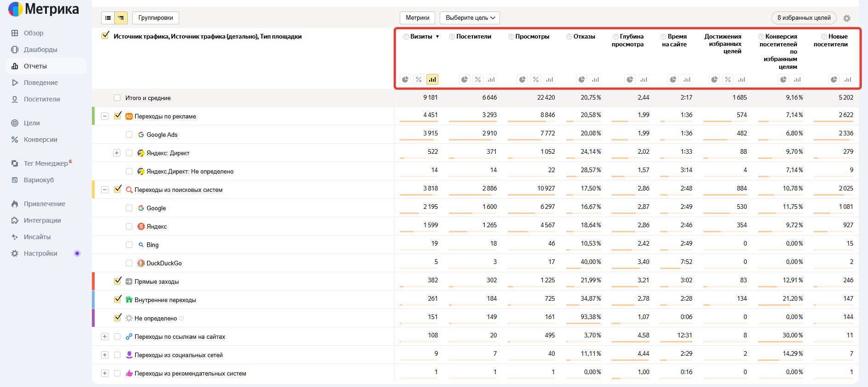Select percent icon under Достижения избранных целей
Viewport: 868px width, 387px height.
(x=728, y=79)
